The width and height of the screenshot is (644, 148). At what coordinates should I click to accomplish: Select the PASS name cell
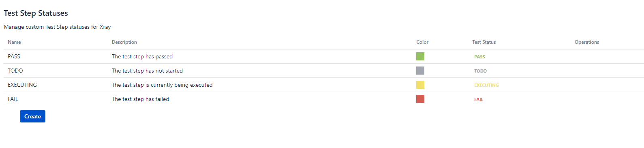[x=14, y=56]
